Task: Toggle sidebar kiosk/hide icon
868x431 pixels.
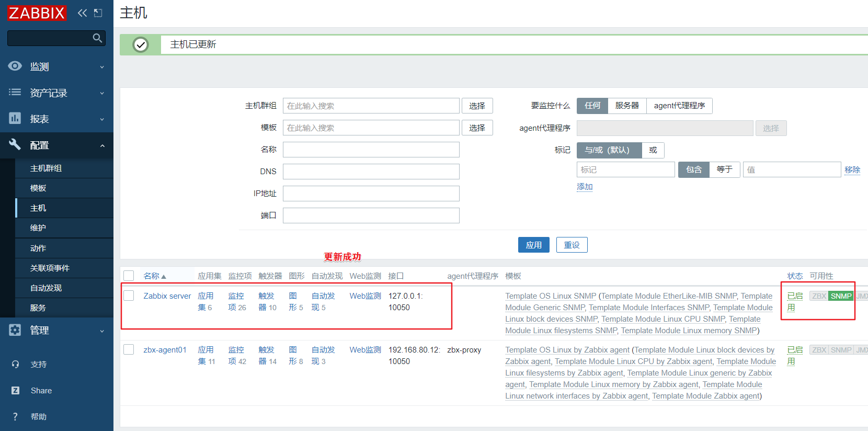Action: click(x=98, y=13)
